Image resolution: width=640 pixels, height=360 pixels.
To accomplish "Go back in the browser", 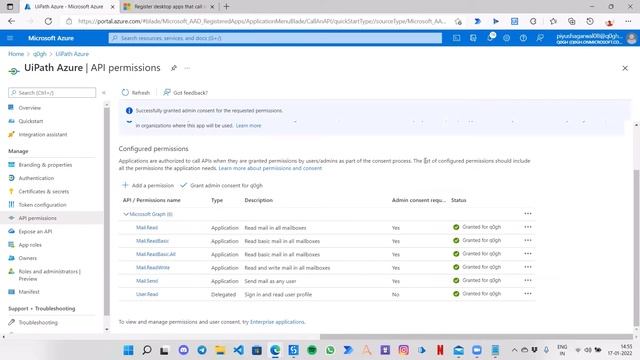I will tap(11, 21).
